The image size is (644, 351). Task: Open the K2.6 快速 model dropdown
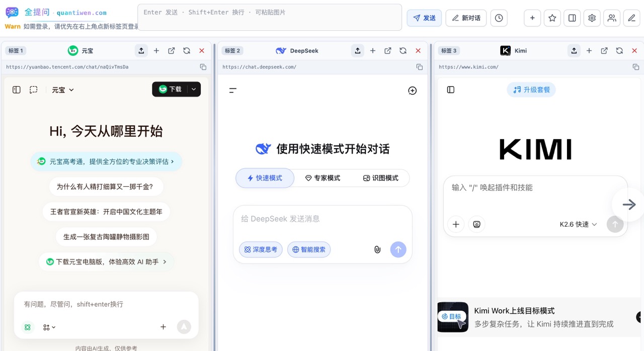pos(579,224)
